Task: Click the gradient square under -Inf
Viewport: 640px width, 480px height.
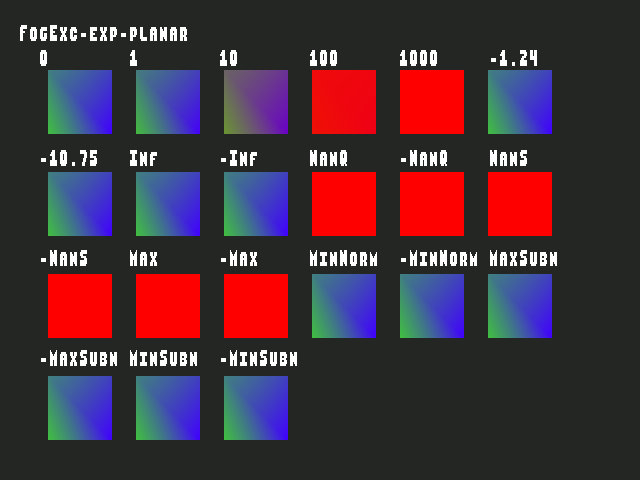Action: click(256, 204)
